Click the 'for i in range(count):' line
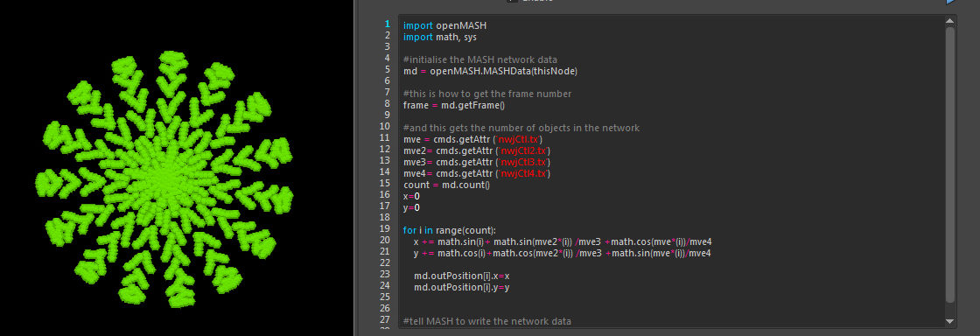 click(x=450, y=230)
